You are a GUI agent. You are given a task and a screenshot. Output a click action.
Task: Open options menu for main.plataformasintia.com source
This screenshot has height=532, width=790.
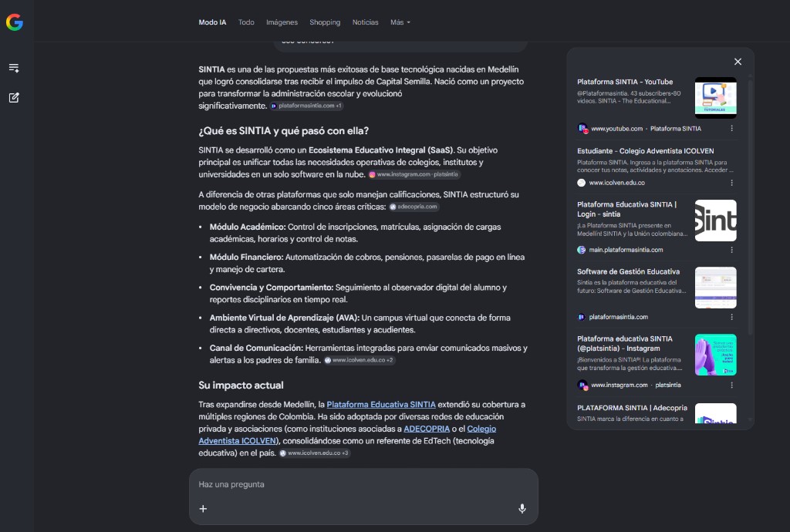point(731,250)
